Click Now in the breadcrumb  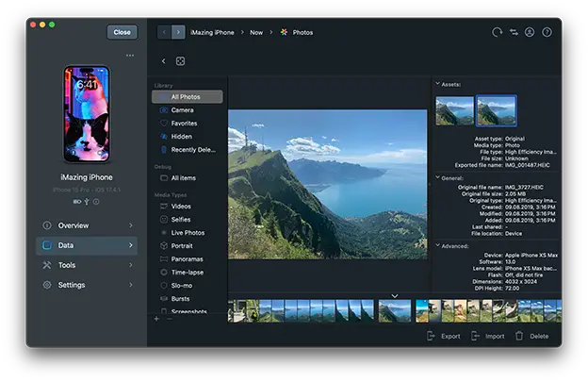pos(256,33)
